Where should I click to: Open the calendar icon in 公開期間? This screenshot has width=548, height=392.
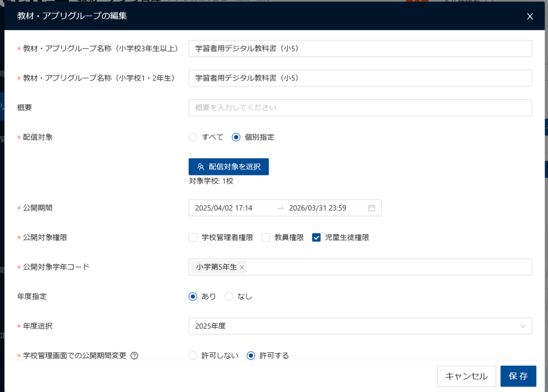(x=371, y=208)
